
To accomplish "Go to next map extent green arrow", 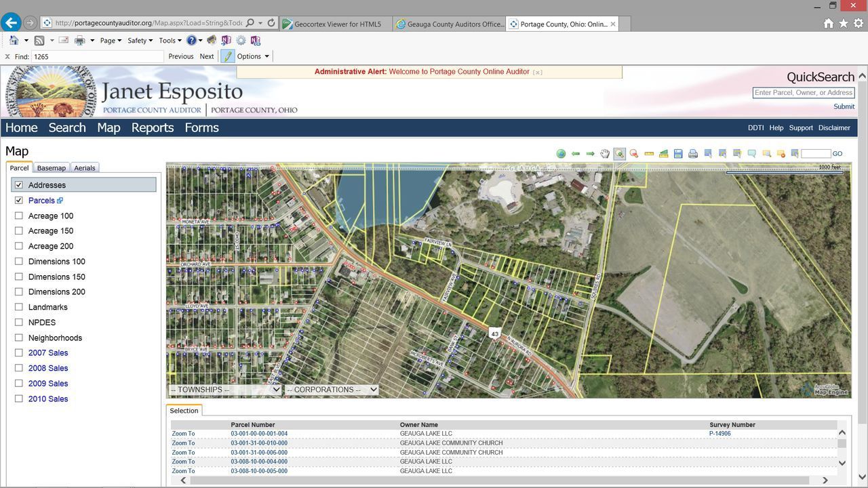I will click(590, 154).
